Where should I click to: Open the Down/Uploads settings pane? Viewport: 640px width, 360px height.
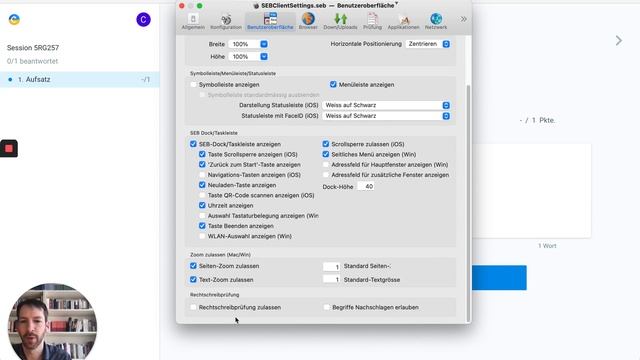pos(340,21)
